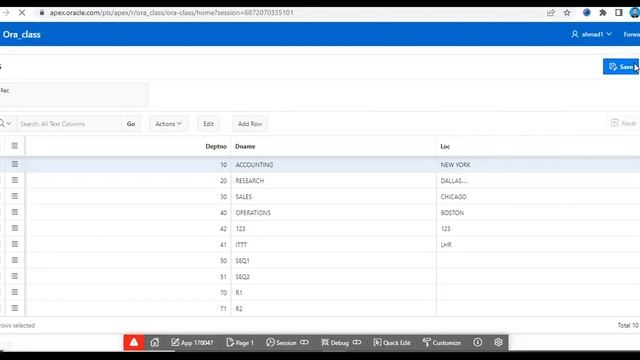Select the NEW YORK cell
This screenshot has width=640, height=360.
[x=538, y=164]
